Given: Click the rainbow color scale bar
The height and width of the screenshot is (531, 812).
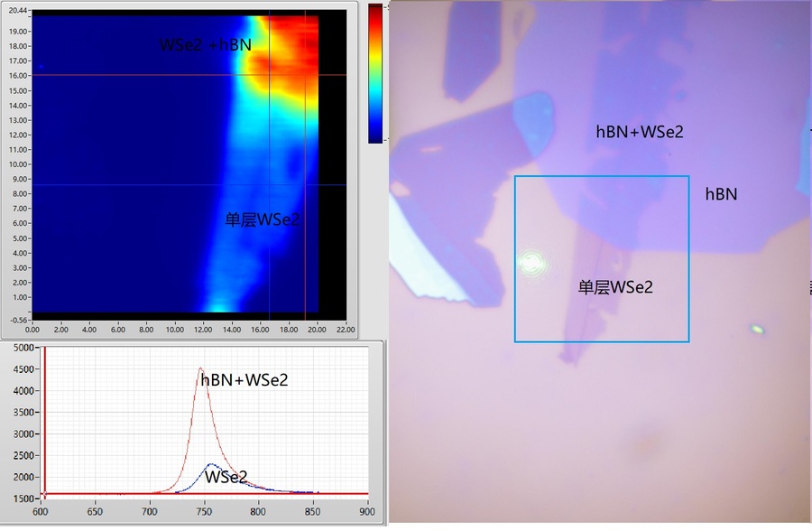Looking at the screenshot, I should (x=374, y=72).
